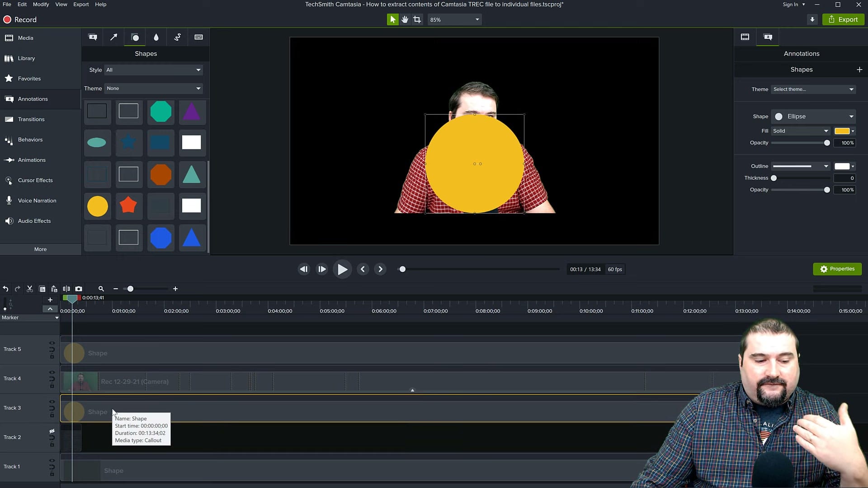Open shape Properties with the Properties button

(x=837, y=269)
